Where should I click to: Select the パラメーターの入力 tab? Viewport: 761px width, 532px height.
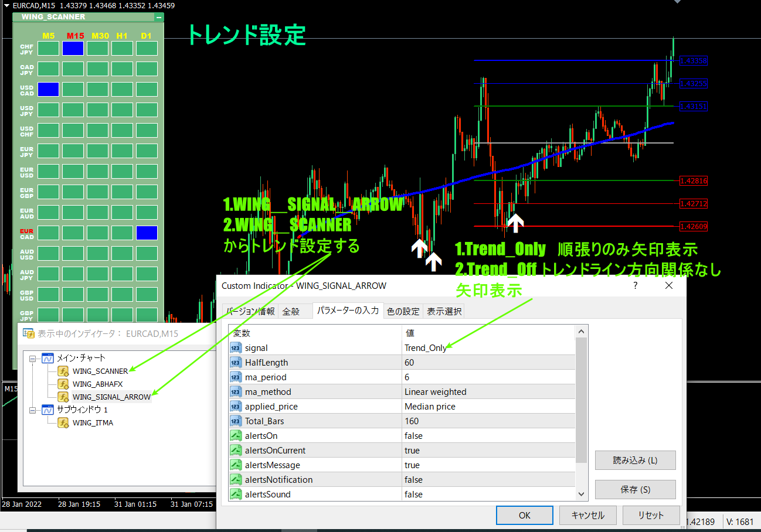pyautogui.click(x=348, y=311)
